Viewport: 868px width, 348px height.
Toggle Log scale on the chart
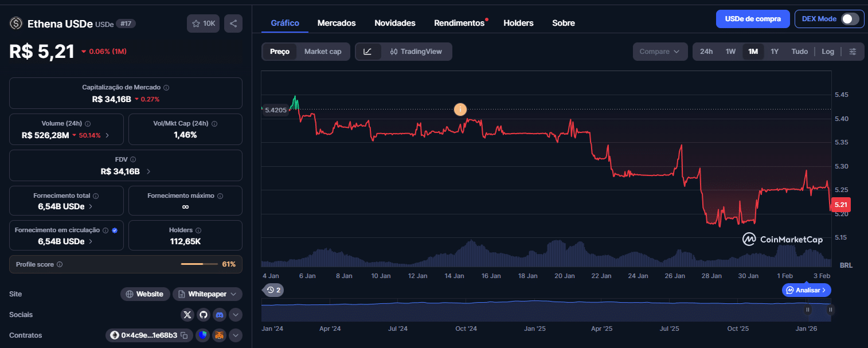[x=827, y=52]
